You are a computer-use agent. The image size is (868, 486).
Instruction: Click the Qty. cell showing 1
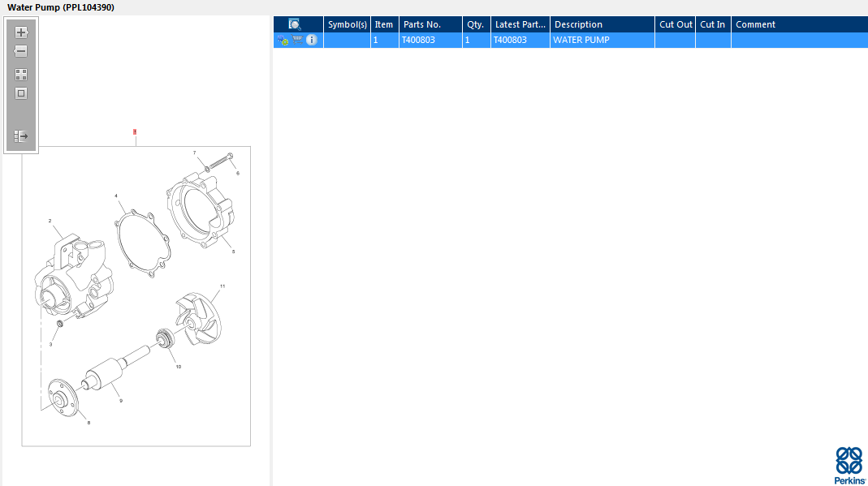476,40
